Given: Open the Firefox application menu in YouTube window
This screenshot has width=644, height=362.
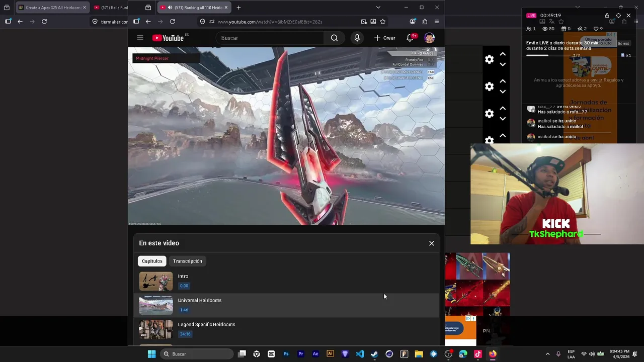Looking at the screenshot, I should 436,22.
